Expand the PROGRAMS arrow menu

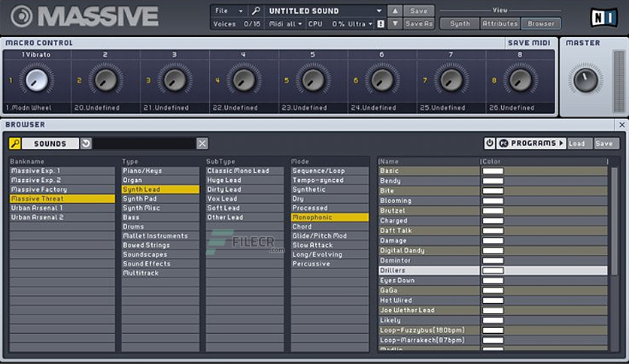[561, 143]
